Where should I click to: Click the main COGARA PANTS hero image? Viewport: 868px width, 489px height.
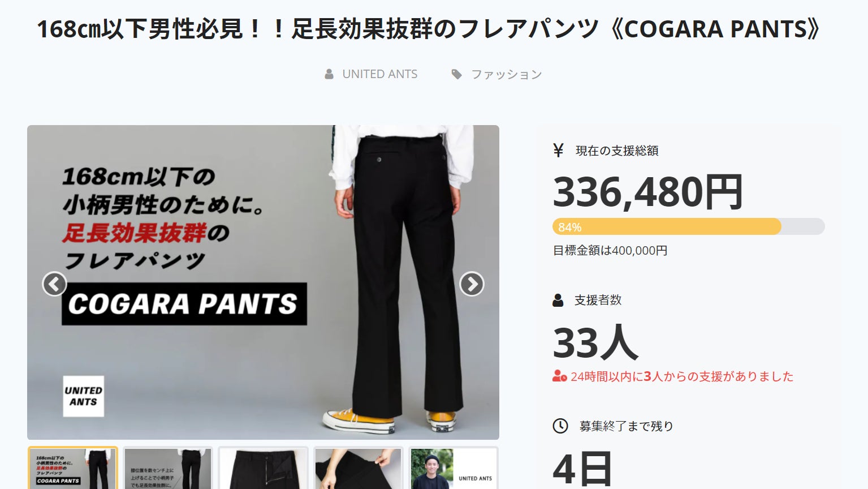[x=263, y=282]
